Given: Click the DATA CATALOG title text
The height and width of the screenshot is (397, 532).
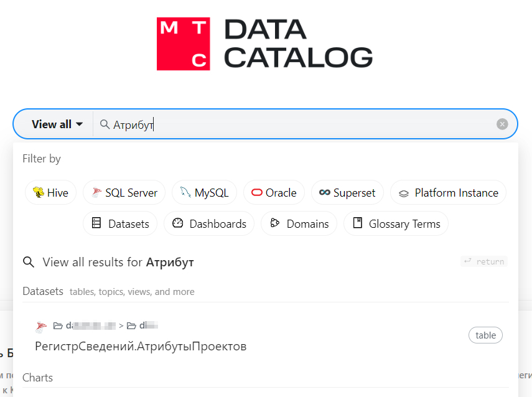Looking at the screenshot, I should [297, 44].
